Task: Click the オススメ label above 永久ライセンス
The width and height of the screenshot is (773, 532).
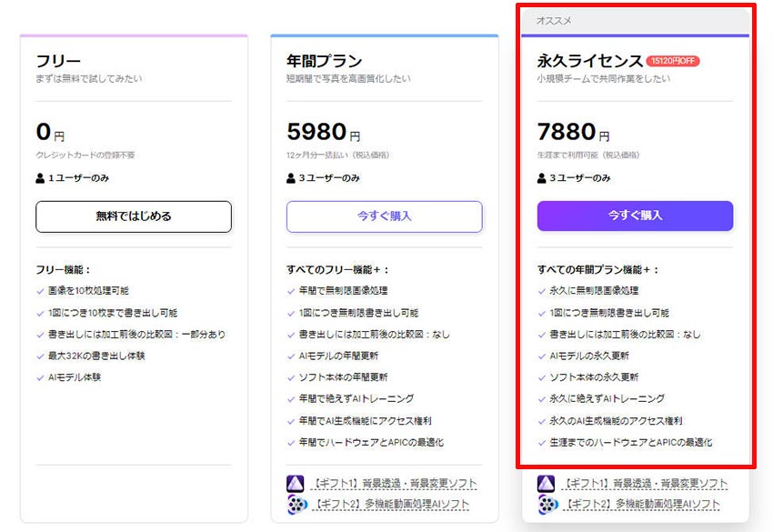Action: [x=554, y=21]
